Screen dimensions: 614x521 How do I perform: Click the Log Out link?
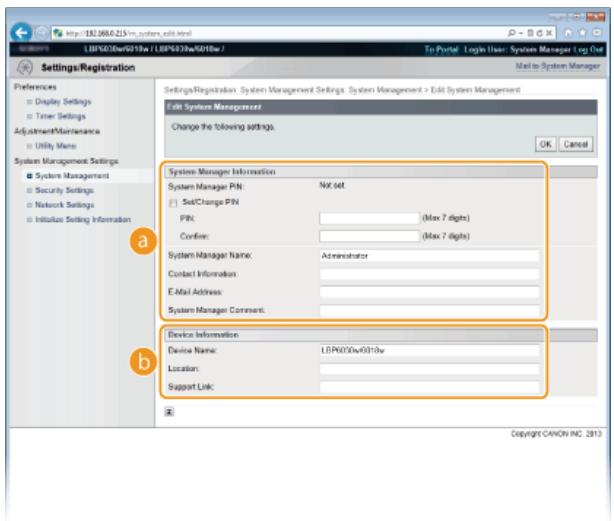588,50
